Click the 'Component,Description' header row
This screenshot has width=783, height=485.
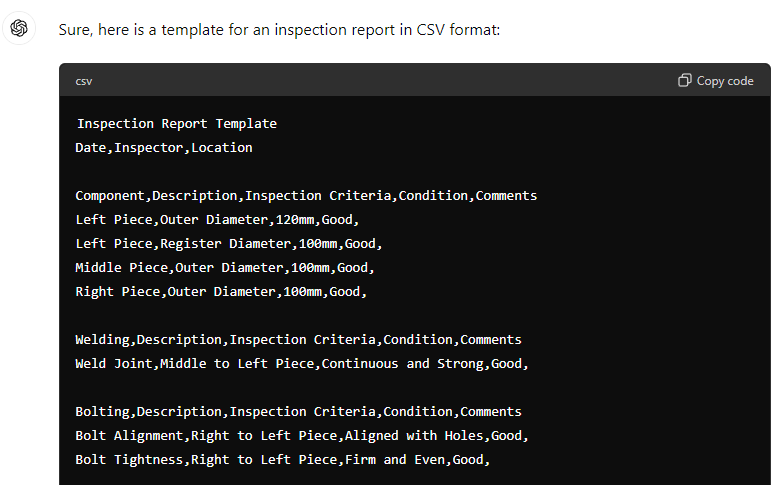coord(306,196)
